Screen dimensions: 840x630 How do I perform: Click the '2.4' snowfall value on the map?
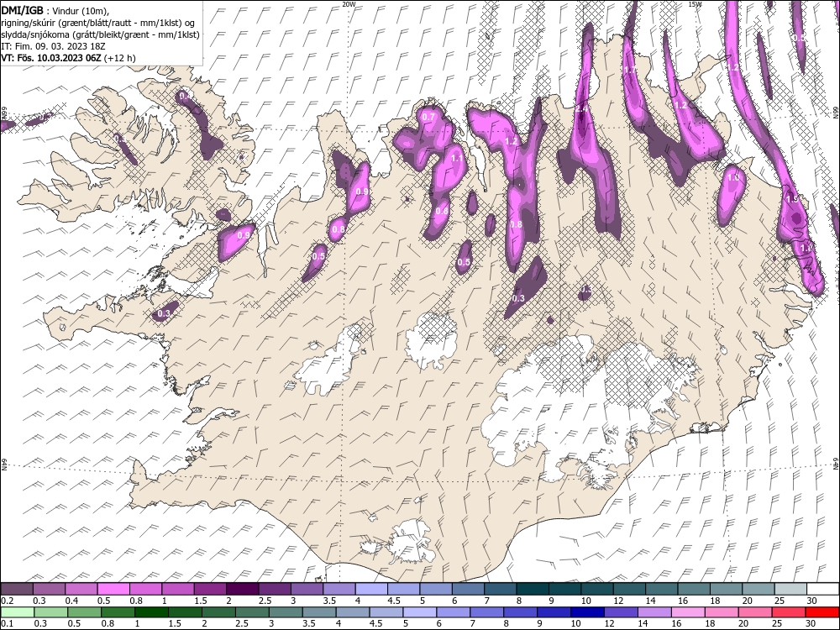tap(582, 108)
